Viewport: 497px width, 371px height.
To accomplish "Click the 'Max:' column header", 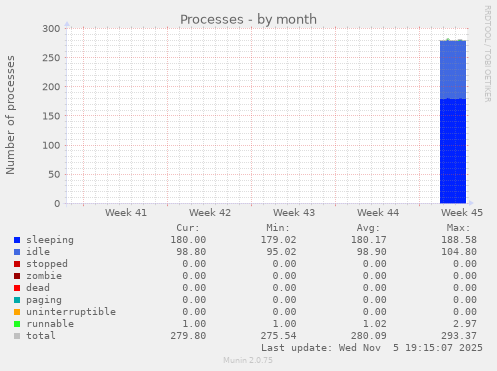I will pos(458,228).
